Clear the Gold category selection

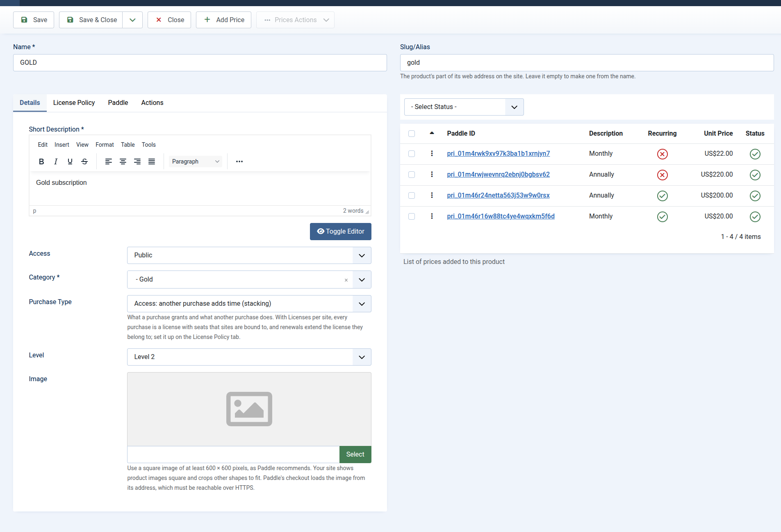click(x=346, y=280)
